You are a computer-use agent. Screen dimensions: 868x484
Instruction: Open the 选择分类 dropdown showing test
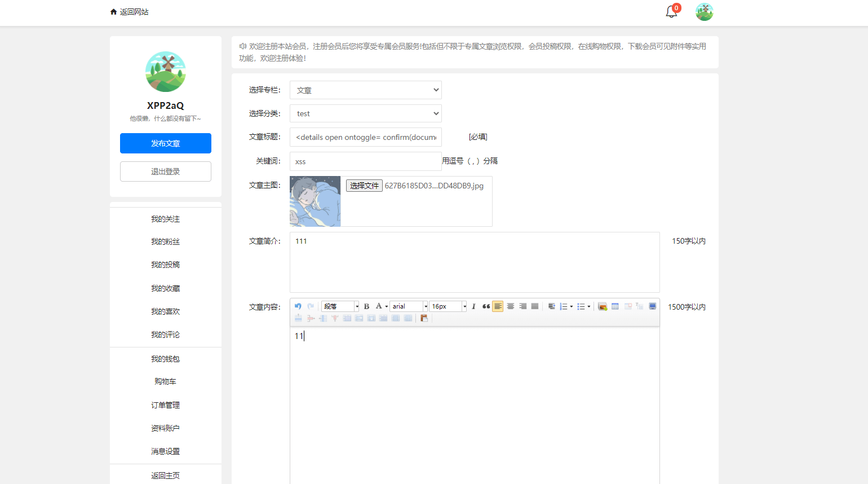pos(366,113)
